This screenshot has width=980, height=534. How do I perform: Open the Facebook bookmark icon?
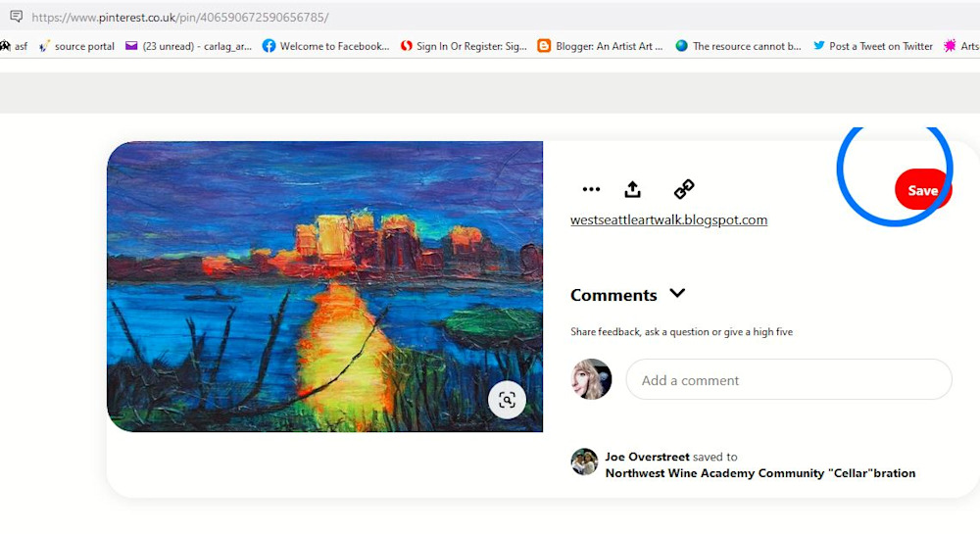click(269, 46)
